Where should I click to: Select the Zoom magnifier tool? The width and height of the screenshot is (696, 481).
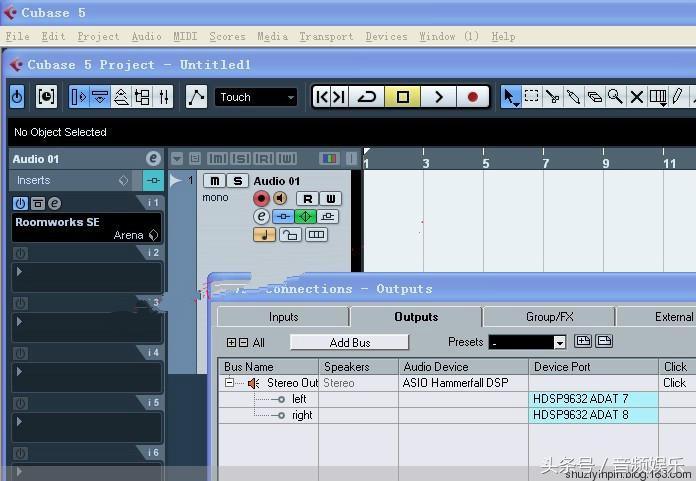(x=615, y=96)
